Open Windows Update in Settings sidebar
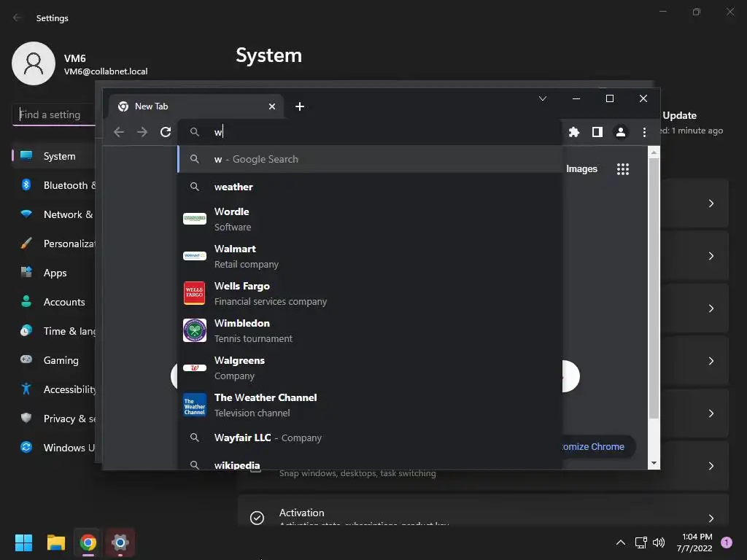The height and width of the screenshot is (560, 747). [53, 448]
